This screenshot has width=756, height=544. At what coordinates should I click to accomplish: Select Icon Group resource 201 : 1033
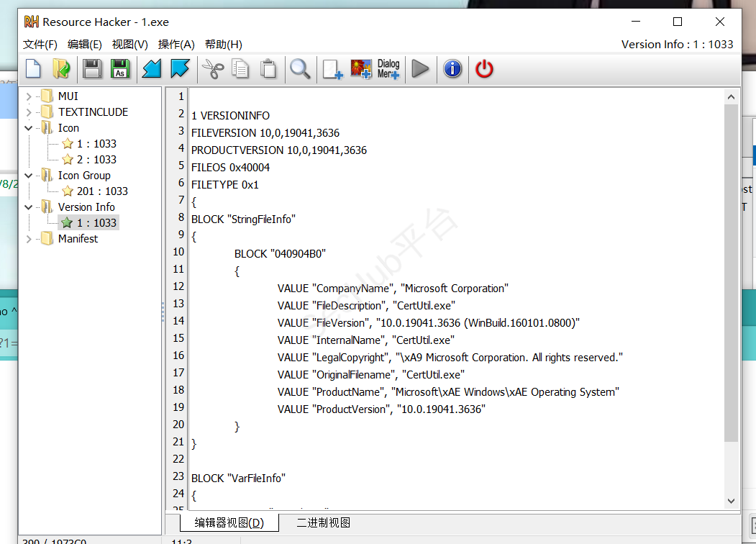click(102, 191)
